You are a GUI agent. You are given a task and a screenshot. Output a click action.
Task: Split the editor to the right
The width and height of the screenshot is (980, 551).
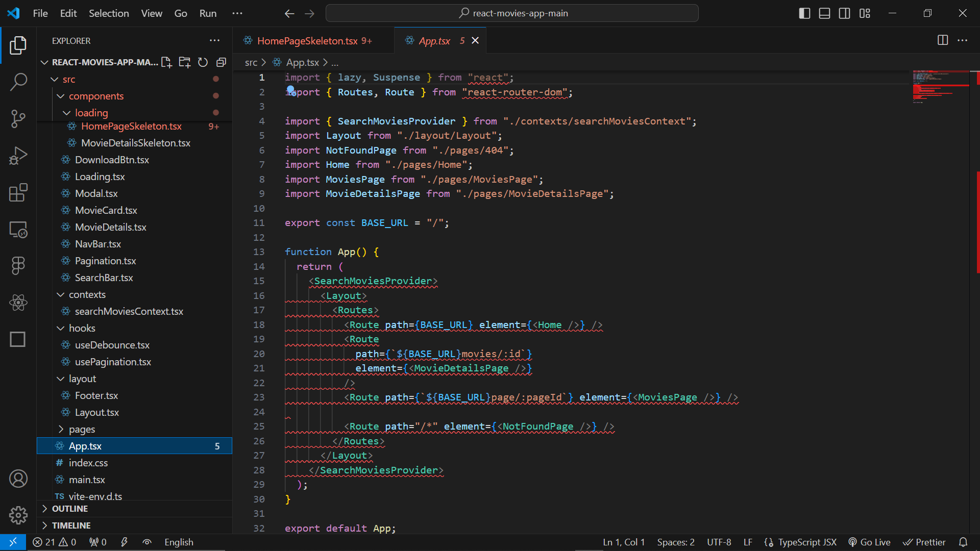click(x=942, y=40)
